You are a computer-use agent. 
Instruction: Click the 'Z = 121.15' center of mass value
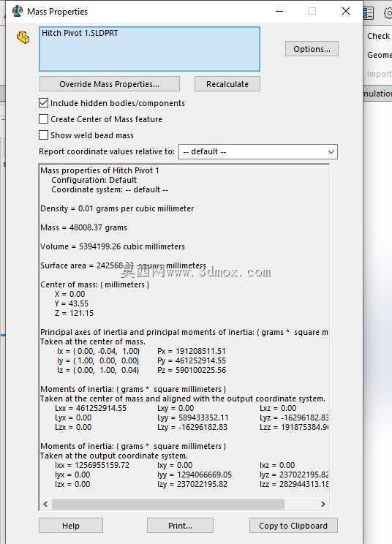(x=74, y=313)
